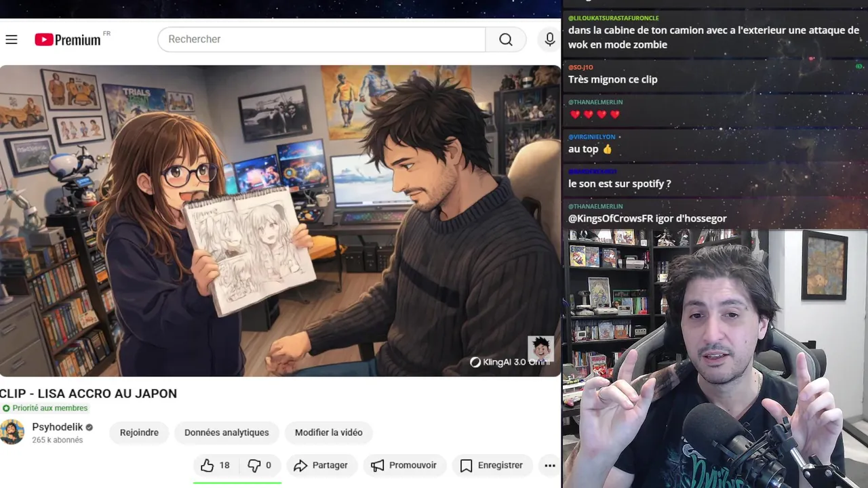Screen dimensions: 868x488
Task: Click chat username @SO-J10
Action: (x=580, y=67)
